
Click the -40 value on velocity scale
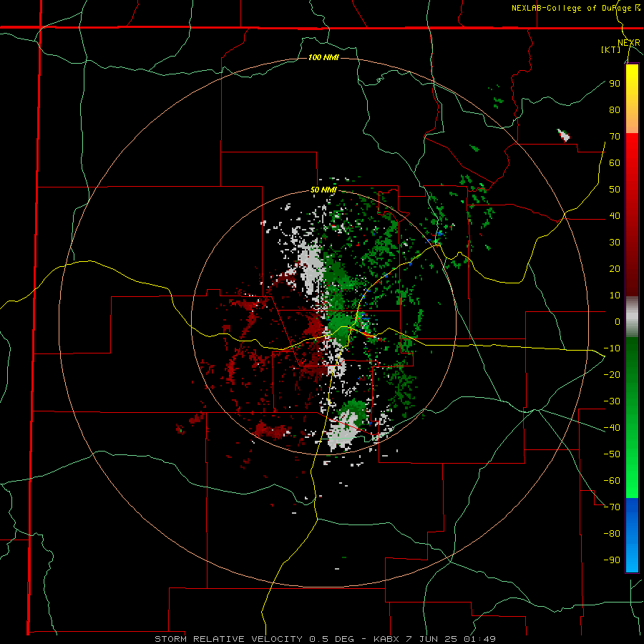[612, 428]
